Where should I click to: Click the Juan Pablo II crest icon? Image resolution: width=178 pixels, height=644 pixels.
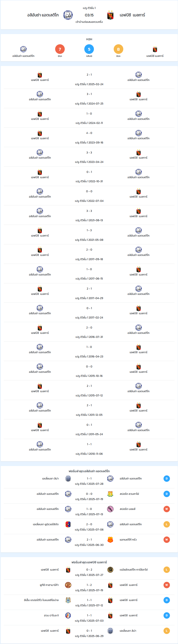[x=68, y=615]
